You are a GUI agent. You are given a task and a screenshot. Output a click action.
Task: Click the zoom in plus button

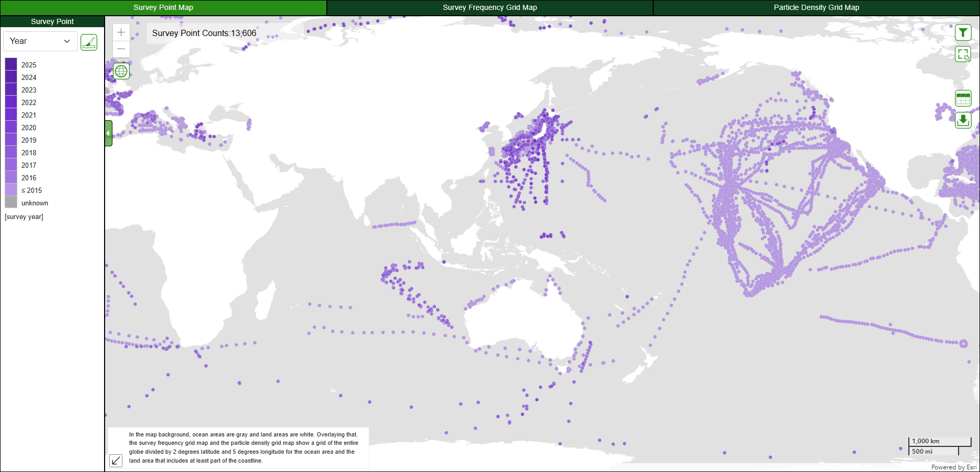(x=121, y=32)
